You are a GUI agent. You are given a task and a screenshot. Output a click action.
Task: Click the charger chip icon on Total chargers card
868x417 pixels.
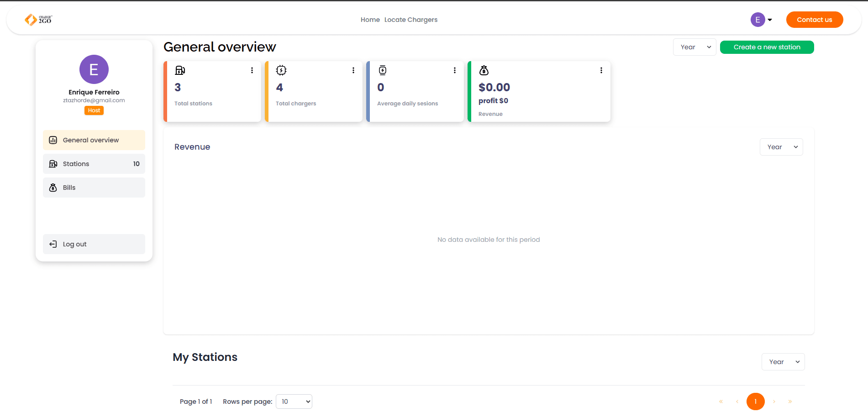(281, 70)
